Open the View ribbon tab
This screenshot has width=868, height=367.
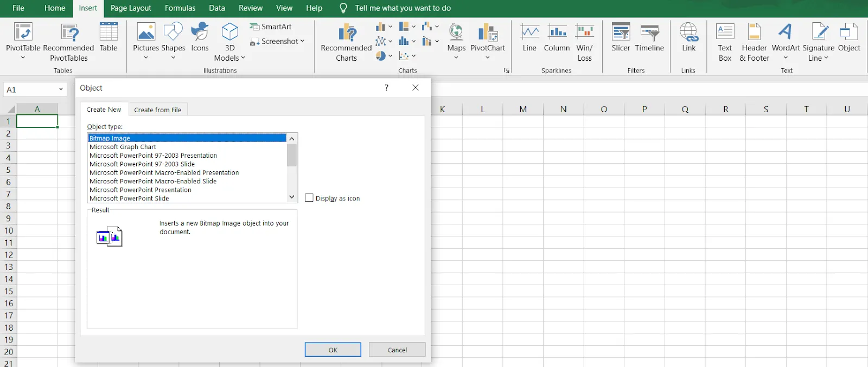(284, 8)
